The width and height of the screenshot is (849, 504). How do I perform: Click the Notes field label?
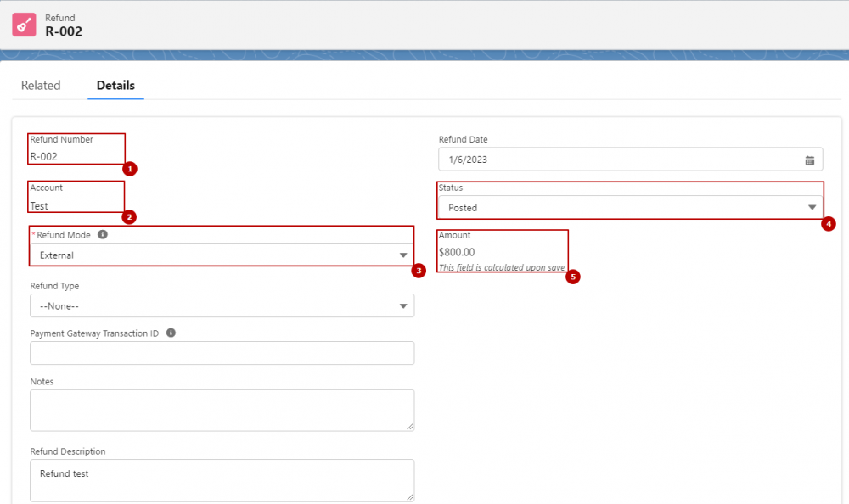click(x=42, y=382)
